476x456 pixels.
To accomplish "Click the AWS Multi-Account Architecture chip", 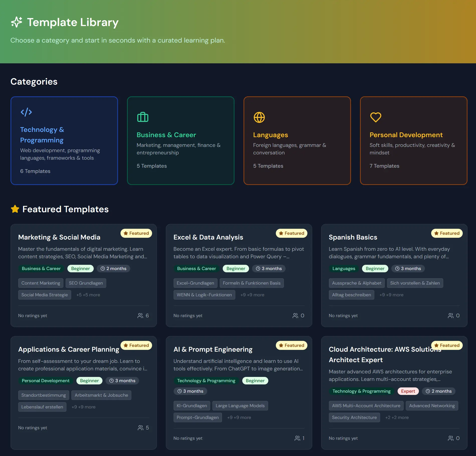I will [x=366, y=406].
